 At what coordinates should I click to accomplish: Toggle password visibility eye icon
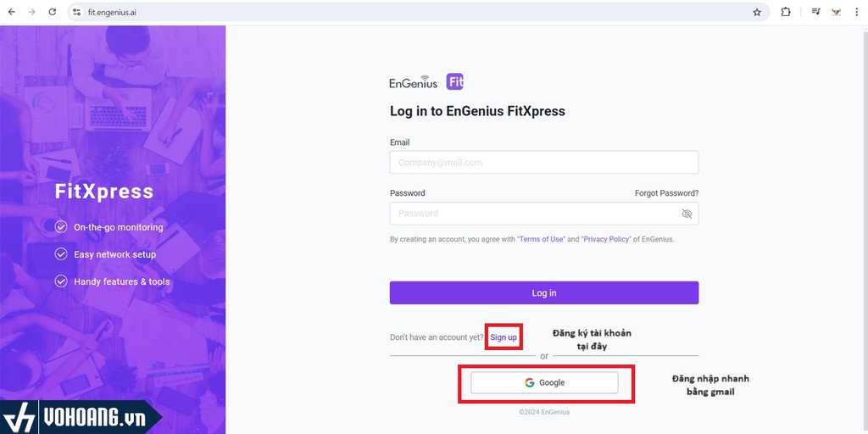[x=687, y=214]
